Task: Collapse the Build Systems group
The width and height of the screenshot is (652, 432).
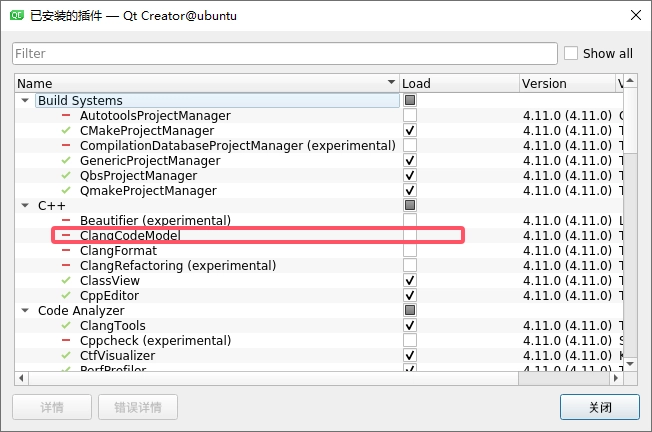Action: click(24, 101)
